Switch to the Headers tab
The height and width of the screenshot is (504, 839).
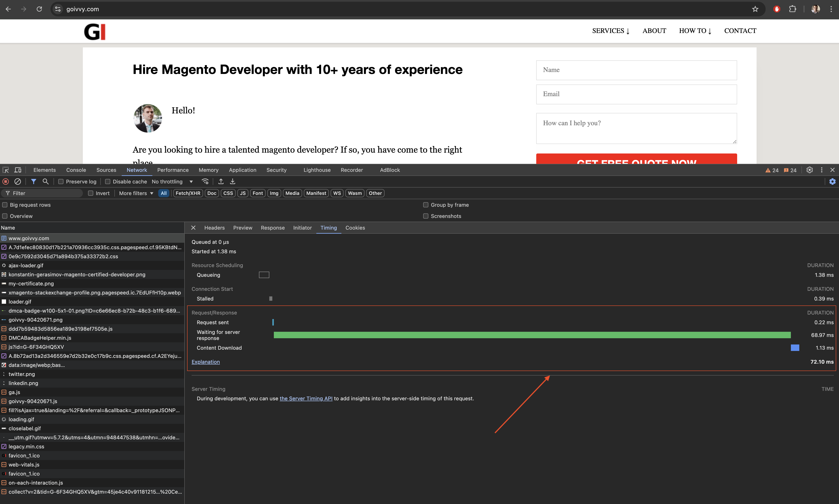(x=214, y=228)
